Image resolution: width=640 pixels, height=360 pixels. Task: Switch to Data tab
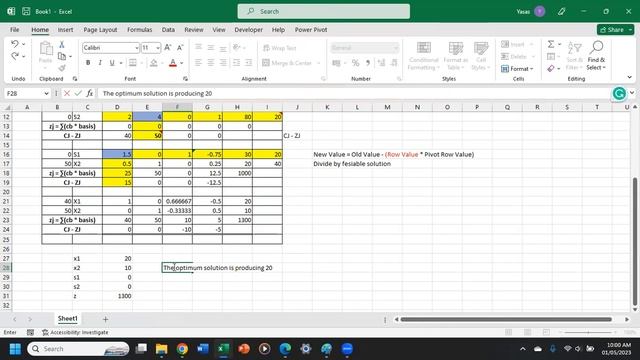pos(168,30)
